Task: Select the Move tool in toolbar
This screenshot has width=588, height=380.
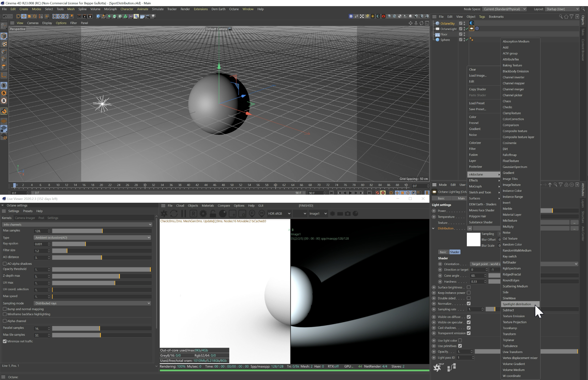Action: [x=24, y=16]
